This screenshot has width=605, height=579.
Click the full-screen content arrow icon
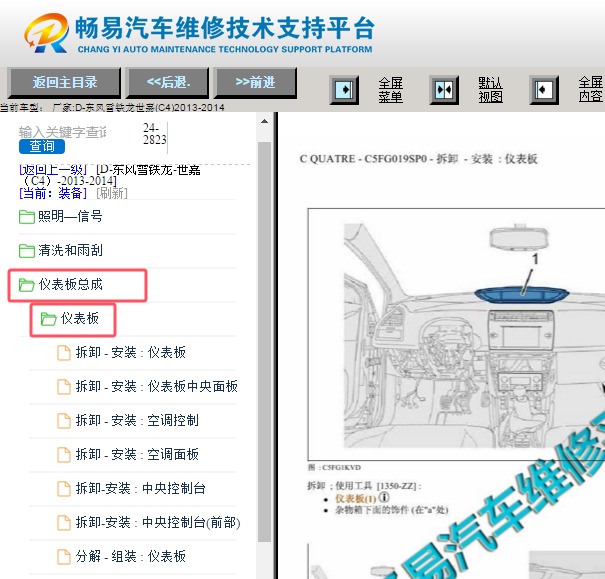[544, 90]
